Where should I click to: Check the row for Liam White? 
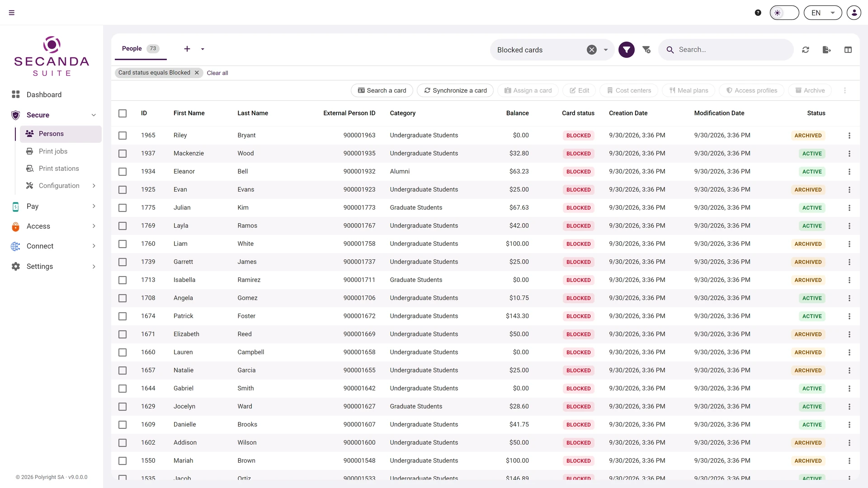(123, 244)
